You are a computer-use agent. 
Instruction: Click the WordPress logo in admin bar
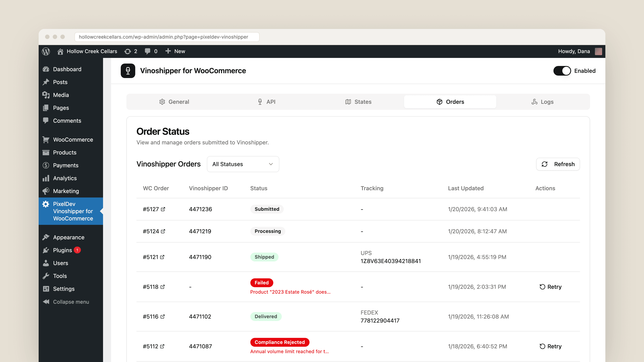pos(46,51)
